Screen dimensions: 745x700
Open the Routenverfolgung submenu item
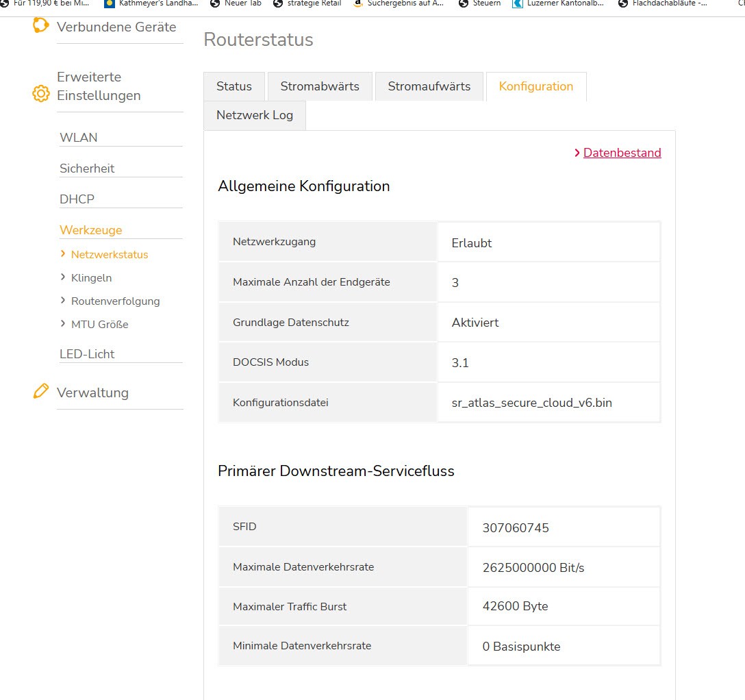click(x=115, y=301)
